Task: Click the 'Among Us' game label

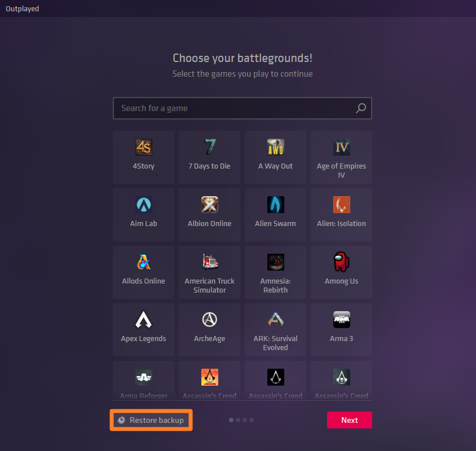Action: [342, 281]
